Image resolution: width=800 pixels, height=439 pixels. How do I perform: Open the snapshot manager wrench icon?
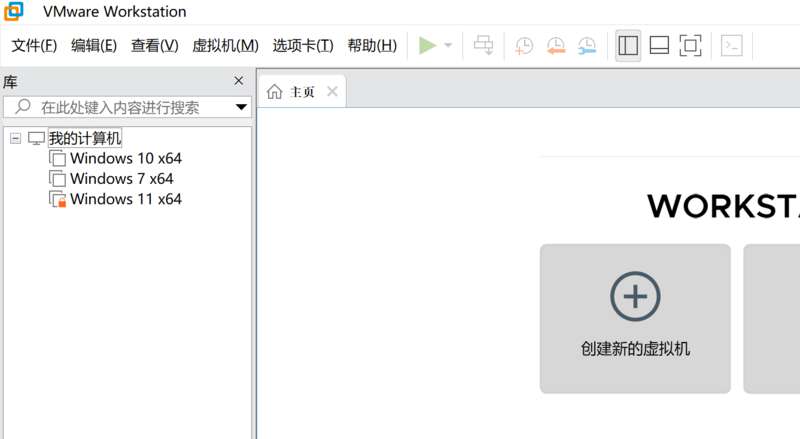[587, 45]
